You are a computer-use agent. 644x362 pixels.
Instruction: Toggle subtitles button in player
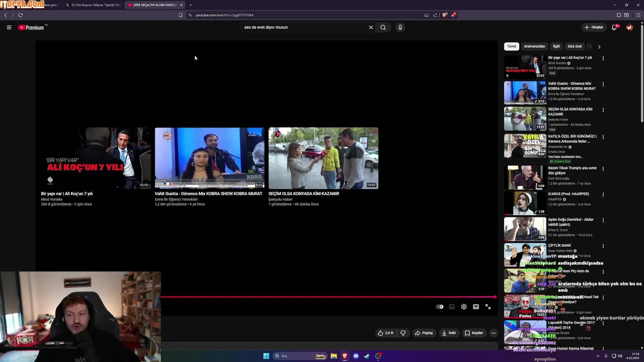point(452,307)
